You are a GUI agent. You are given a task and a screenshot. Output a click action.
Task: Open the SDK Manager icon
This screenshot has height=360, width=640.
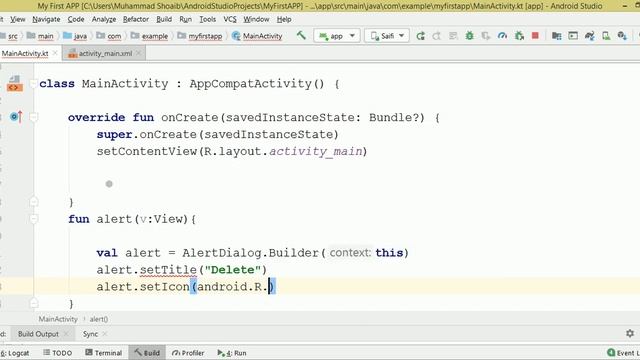[x=622, y=36]
